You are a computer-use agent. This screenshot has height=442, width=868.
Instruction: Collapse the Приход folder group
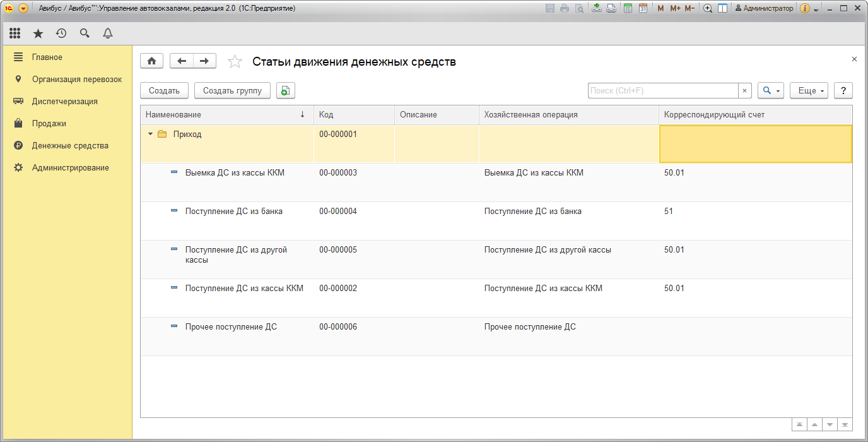pyautogui.click(x=150, y=134)
